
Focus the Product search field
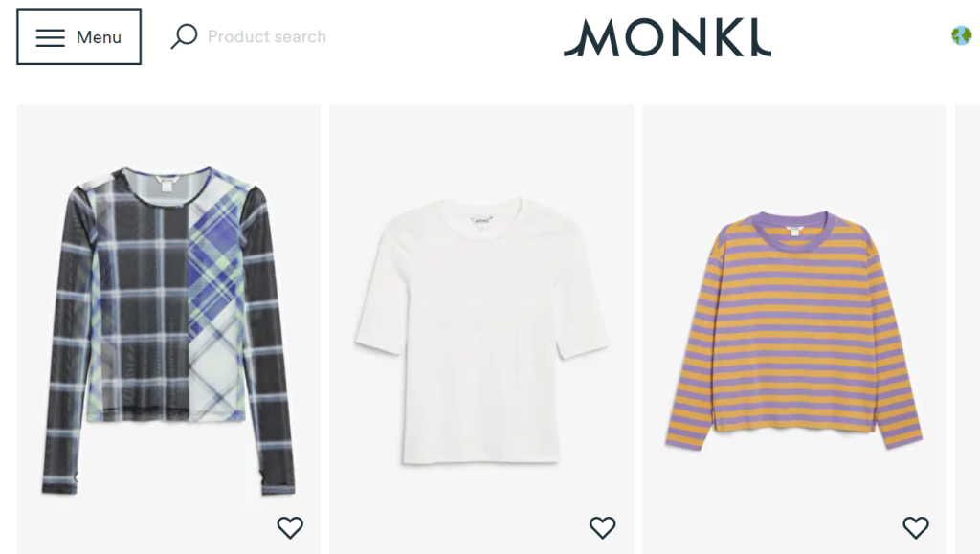coord(267,37)
